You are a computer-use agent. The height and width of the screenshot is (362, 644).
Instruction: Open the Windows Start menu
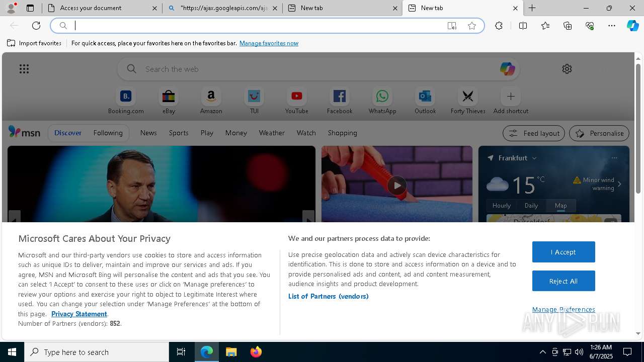tap(12, 352)
